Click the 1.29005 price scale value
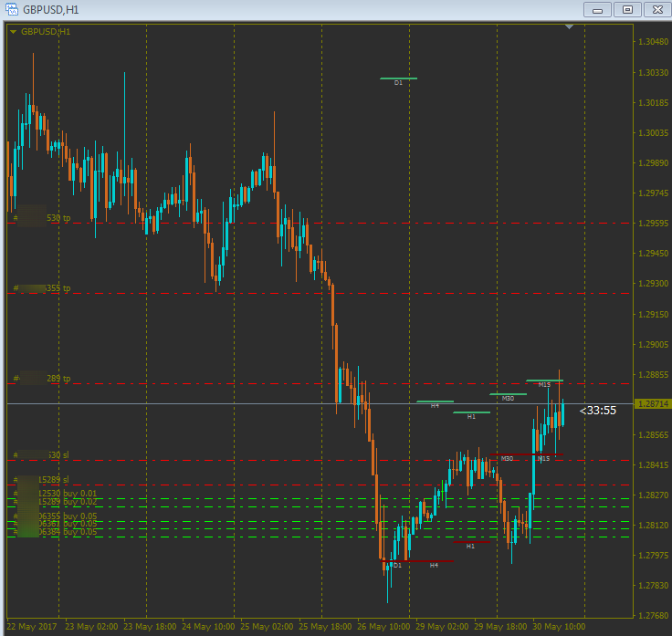 [653, 344]
